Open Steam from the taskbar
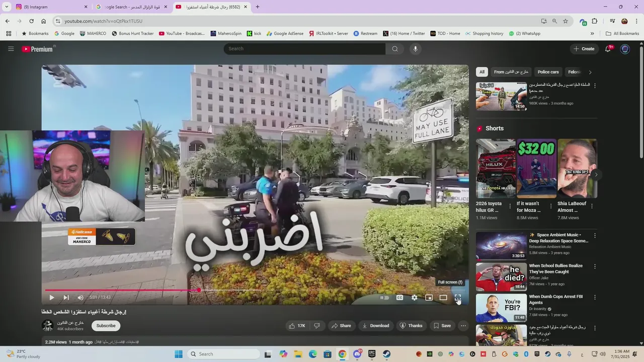 [386, 354]
